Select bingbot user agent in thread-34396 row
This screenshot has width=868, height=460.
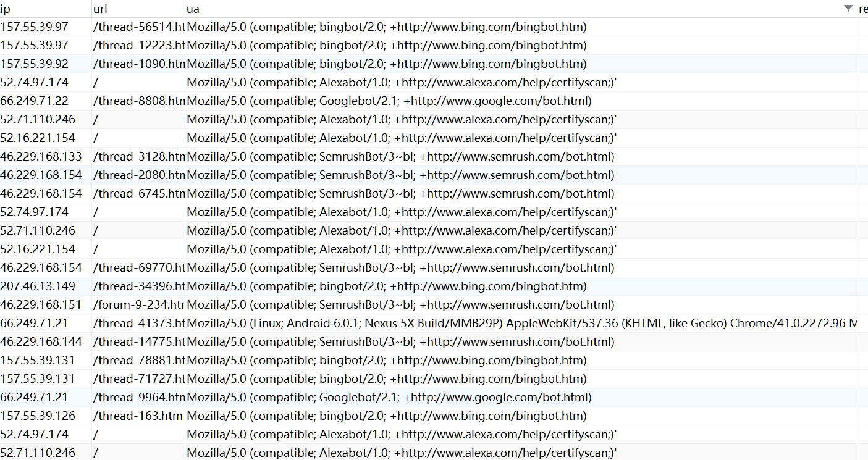(x=521, y=286)
